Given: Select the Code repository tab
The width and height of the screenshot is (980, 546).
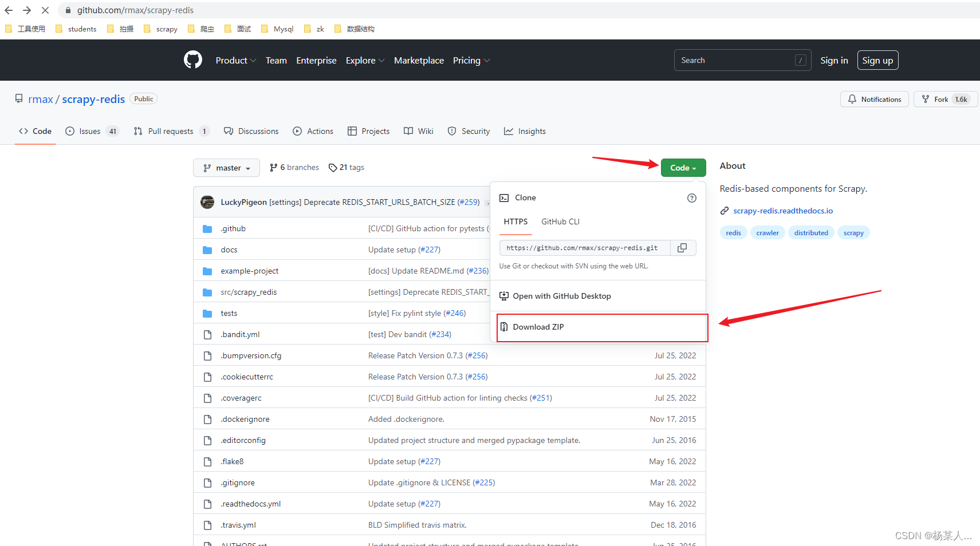Looking at the screenshot, I should pos(36,131).
